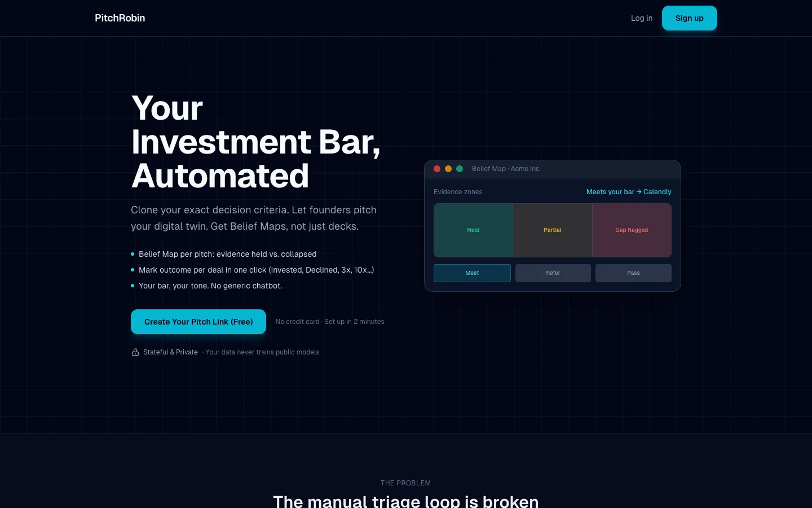
Task: Click bullet 'Your bar, your tone' line
Action: tap(210, 286)
